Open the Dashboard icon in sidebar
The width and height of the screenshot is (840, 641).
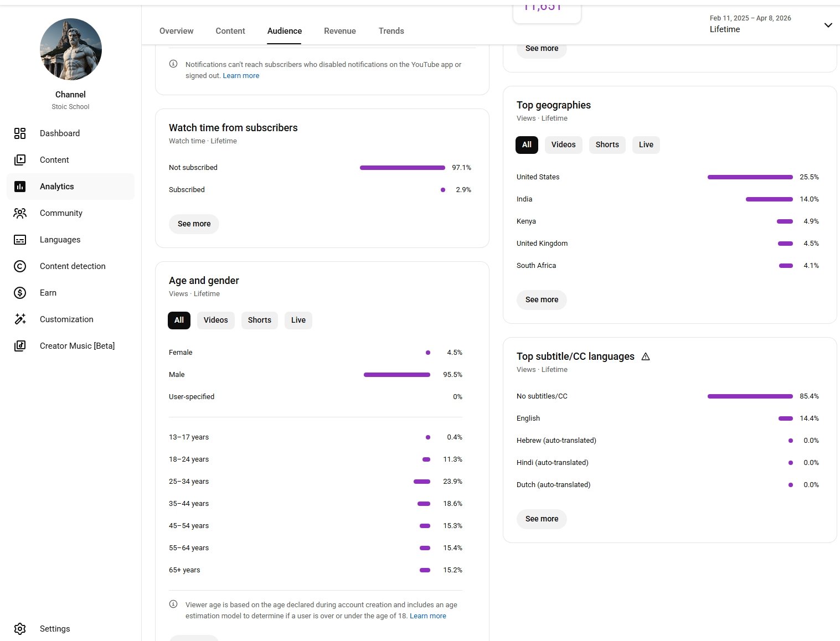click(x=20, y=133)
